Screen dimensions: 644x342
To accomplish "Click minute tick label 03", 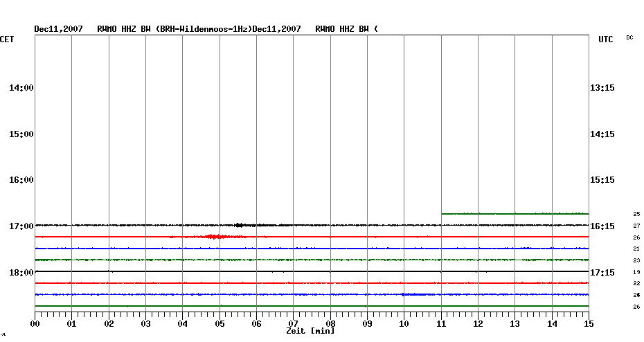I will click(146, 323).
